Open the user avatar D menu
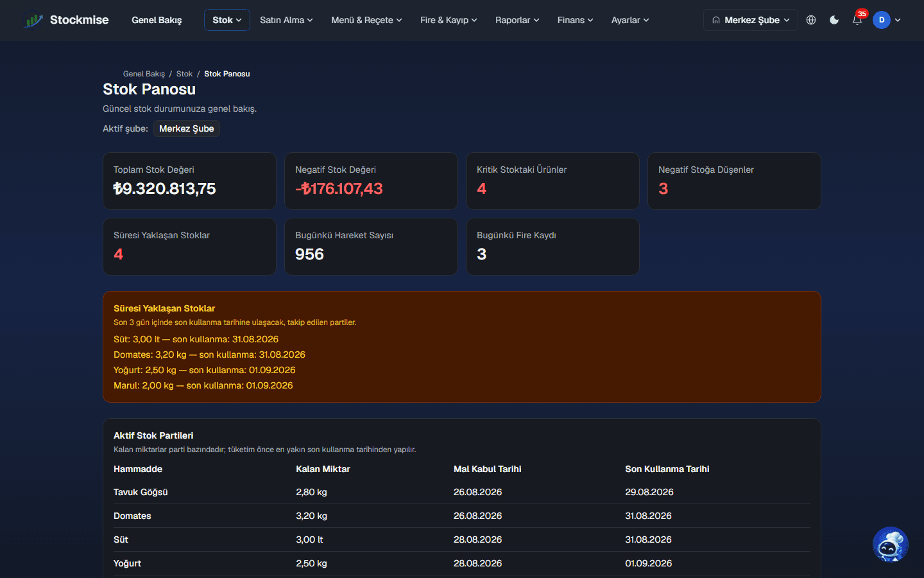This screenshot has height=578, width=924. [x=882, y=20]
